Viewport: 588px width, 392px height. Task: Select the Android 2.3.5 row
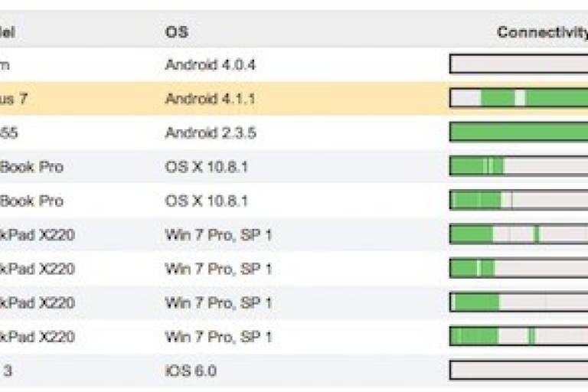(x=294, y=132)
